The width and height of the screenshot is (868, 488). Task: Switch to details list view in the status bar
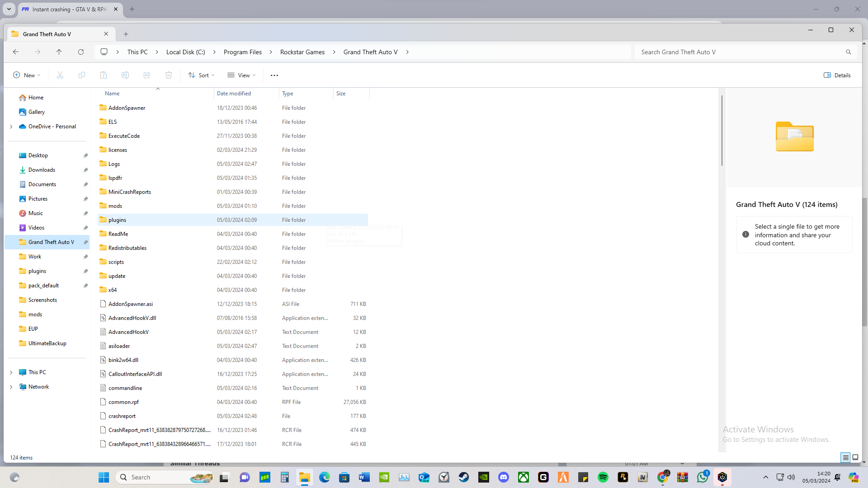click(845, 457)
